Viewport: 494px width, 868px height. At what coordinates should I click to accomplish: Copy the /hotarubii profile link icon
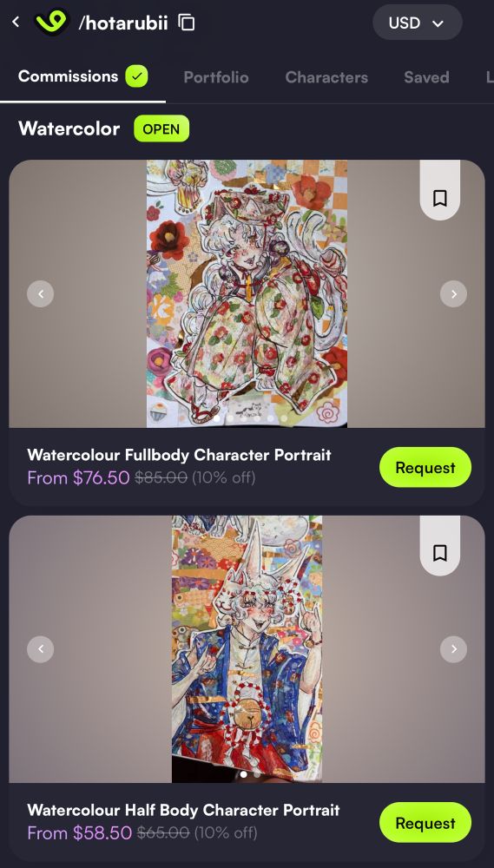click(187, 23)
